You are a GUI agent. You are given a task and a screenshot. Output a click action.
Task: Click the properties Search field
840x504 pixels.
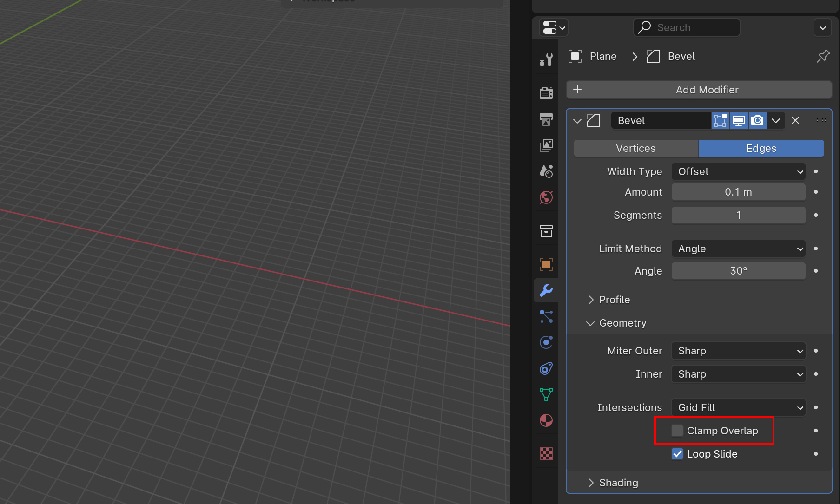(687, 27)
